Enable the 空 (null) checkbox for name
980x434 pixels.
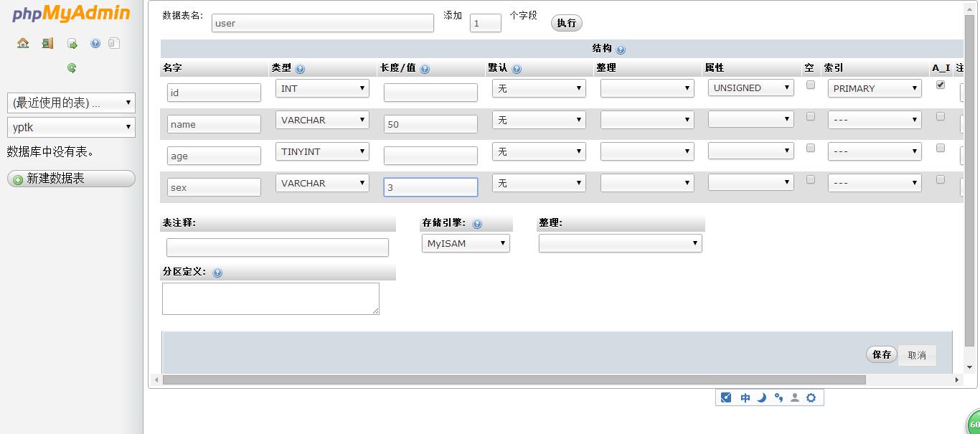[x=811, y=116]
